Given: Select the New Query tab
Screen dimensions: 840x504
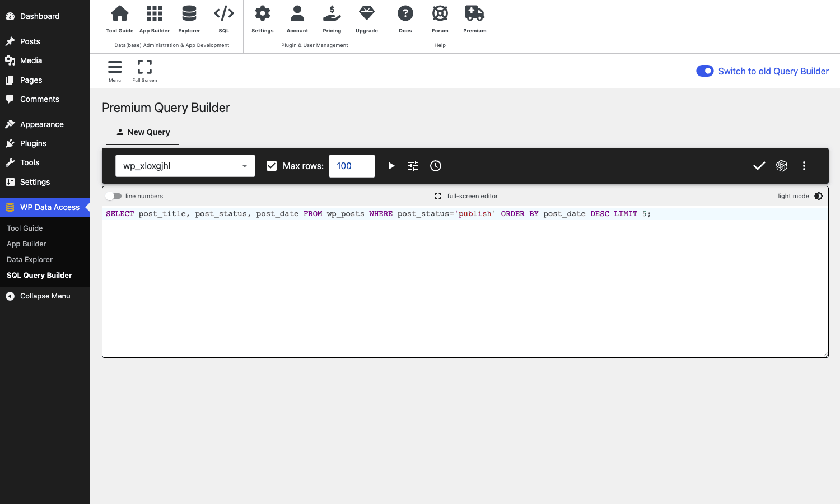Looking at the screenshot, I should [143, 132].
